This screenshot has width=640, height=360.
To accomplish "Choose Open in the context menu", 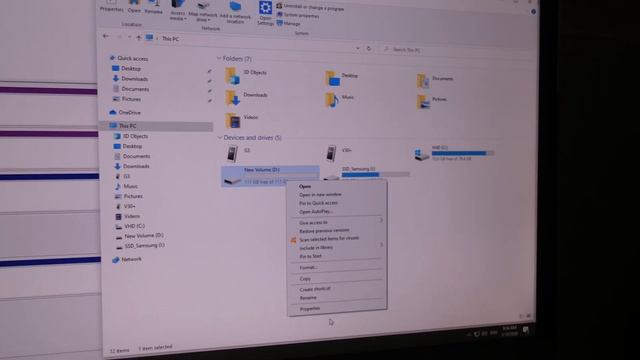I will pos(305,187).
